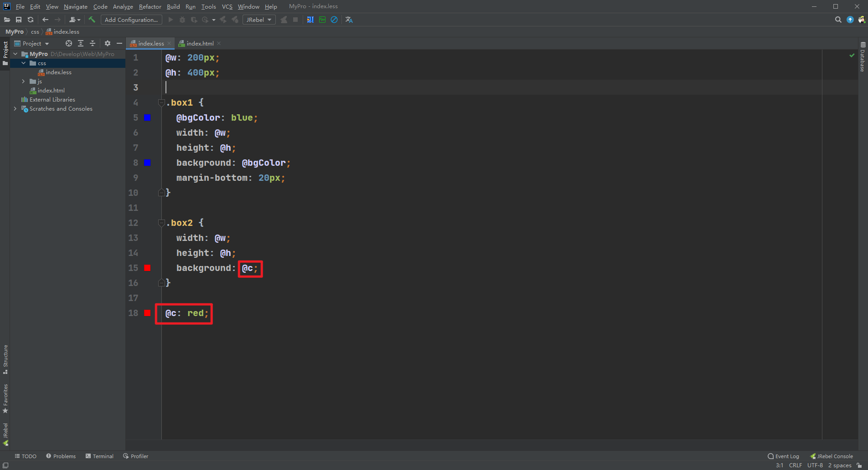Open the JRebel Console
Viewport: 868px width, 470px height.
[831, 456]
